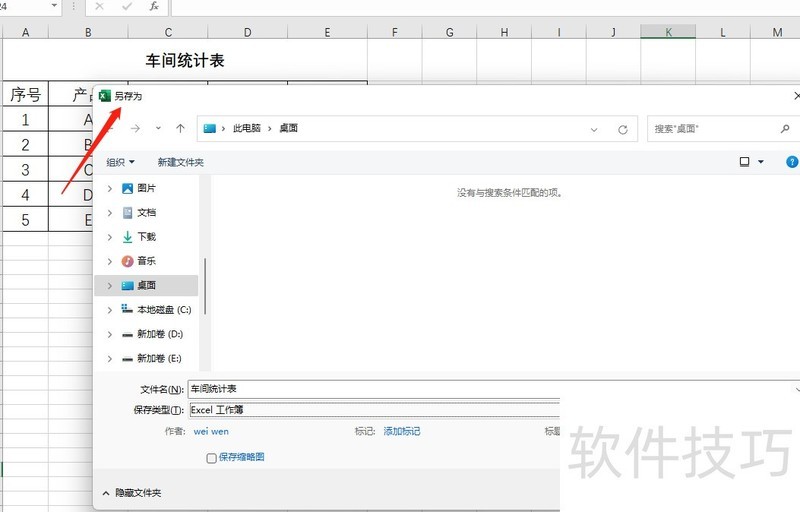The height and width of the screenshot is (512, 800).
Task: Expand the 图片 tree node
Action: (110, 189)
